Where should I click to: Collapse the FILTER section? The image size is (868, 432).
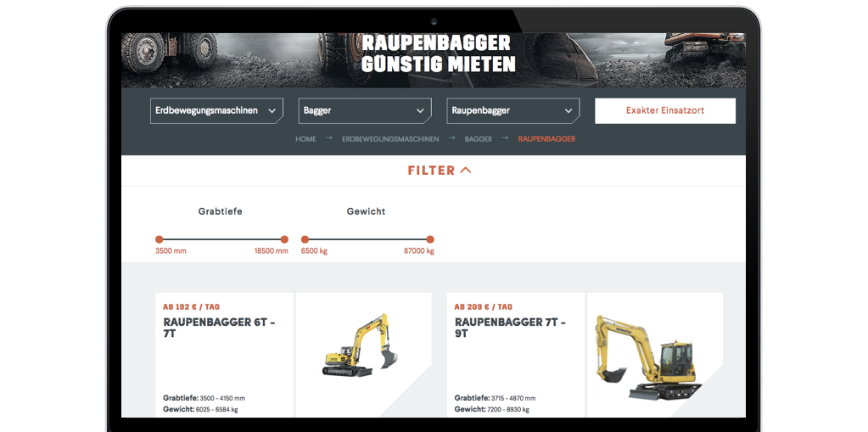[x=440, y=171]
